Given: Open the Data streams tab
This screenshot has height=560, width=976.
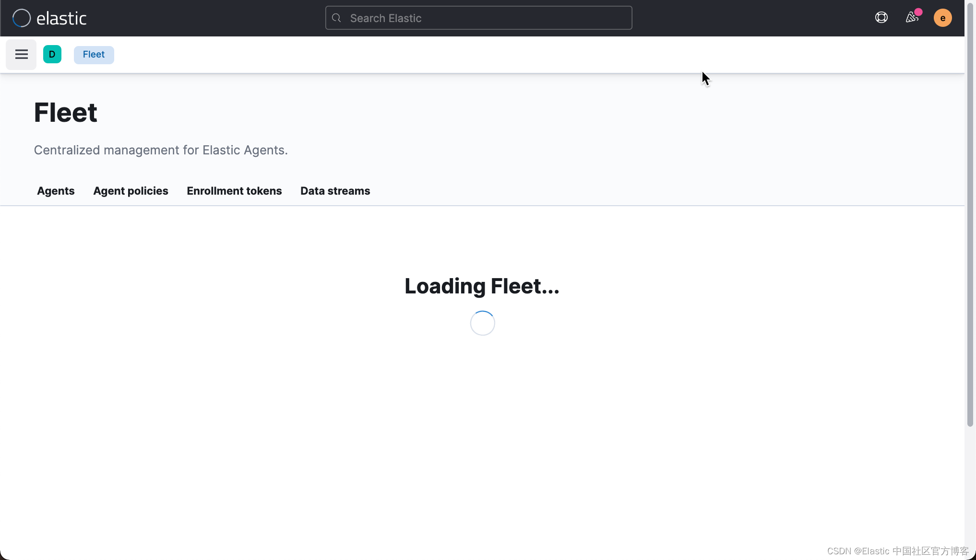Looking at the screenshot, I should 335,191.
